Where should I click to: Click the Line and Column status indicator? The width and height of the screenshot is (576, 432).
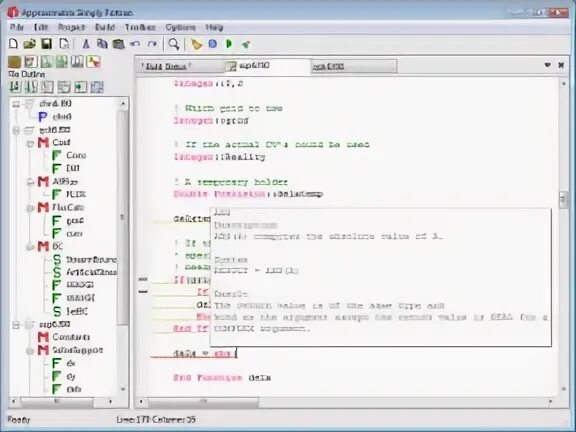click(x=156, y=420)
